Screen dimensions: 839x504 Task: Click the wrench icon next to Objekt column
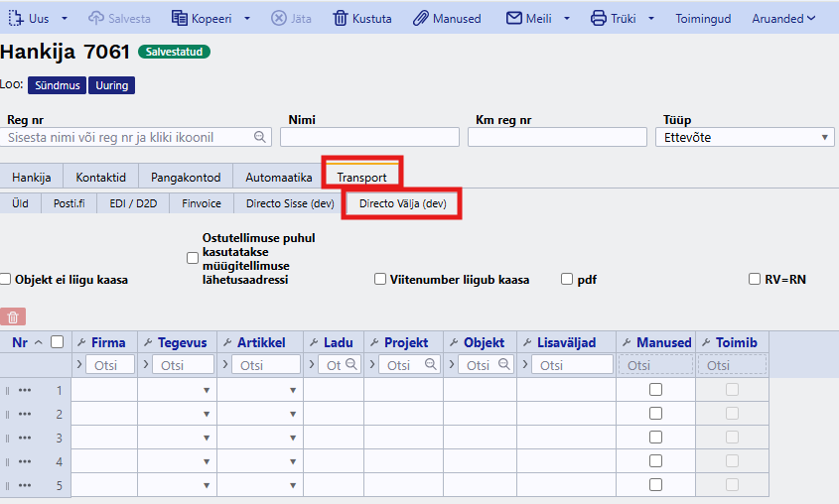tap(454, 342)
